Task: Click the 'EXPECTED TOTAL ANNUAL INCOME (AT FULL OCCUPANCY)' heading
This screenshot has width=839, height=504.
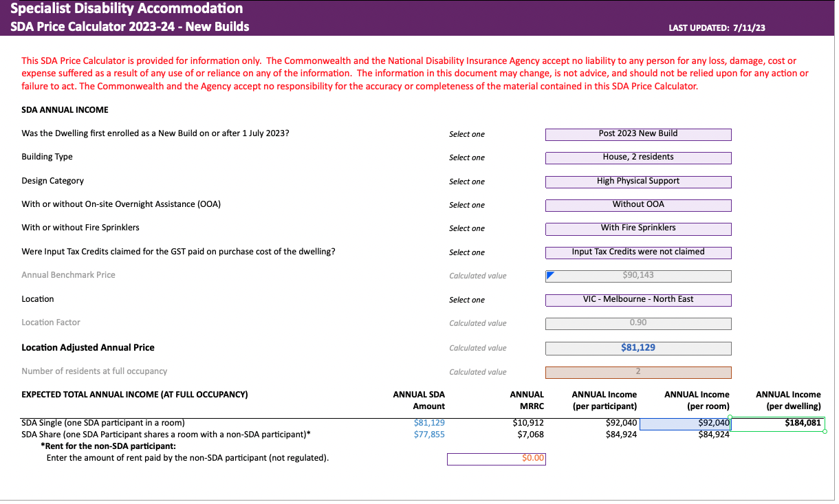Action: (135, 395)
